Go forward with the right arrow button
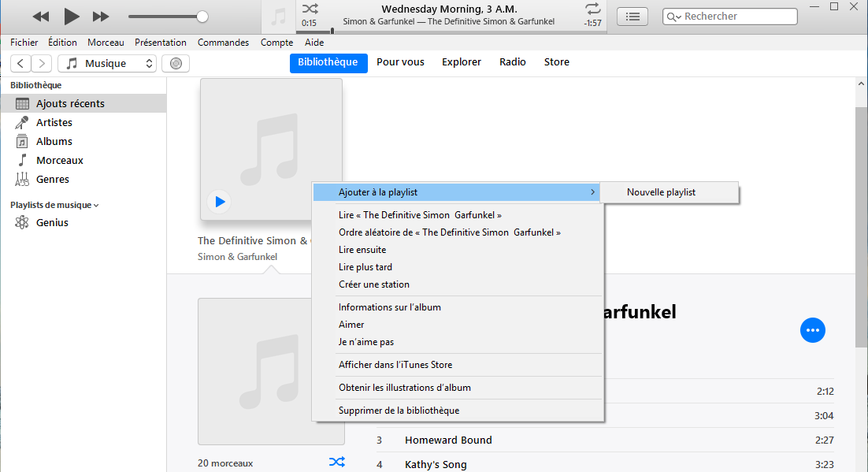 click(42, 63)
